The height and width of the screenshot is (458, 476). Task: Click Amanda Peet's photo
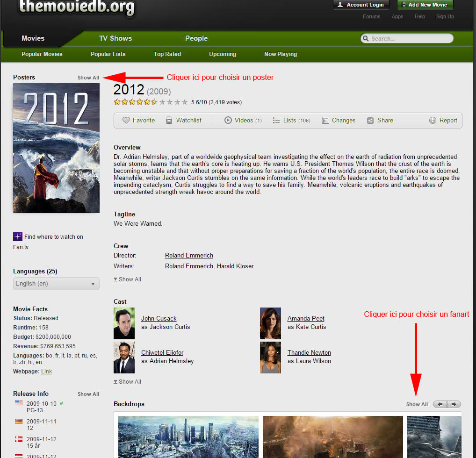coord(270,323)
